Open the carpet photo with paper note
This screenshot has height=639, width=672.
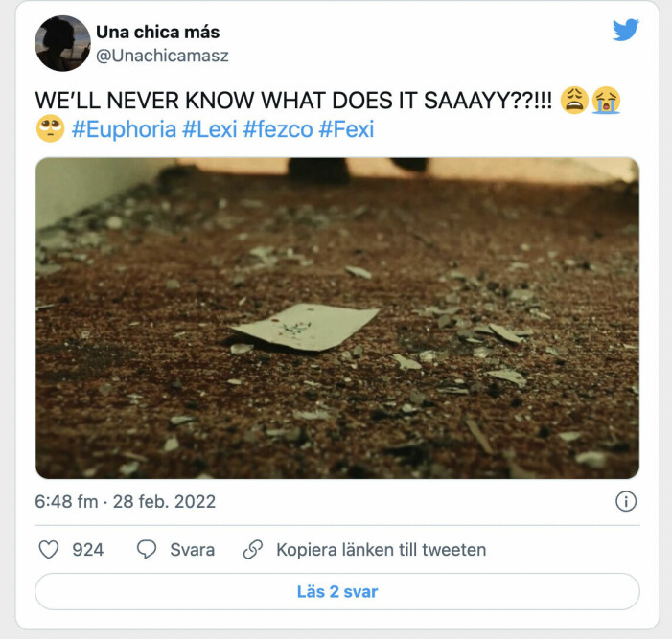coord(337,318)
